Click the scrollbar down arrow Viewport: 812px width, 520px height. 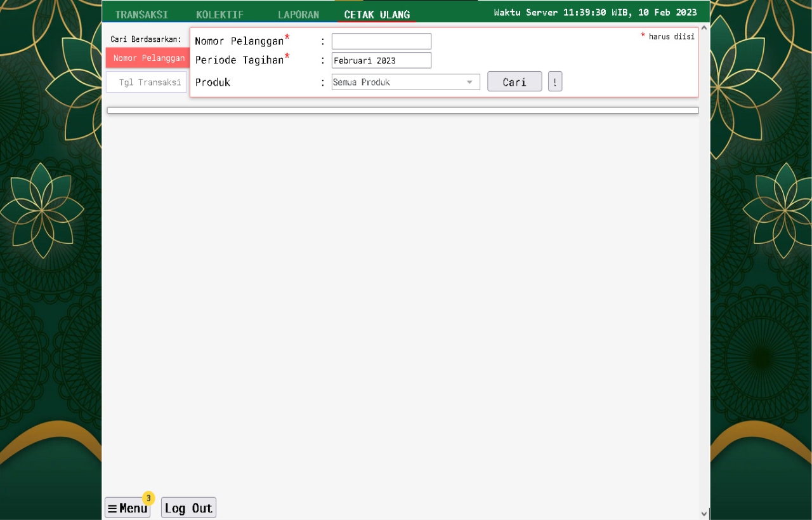[704, 513]
